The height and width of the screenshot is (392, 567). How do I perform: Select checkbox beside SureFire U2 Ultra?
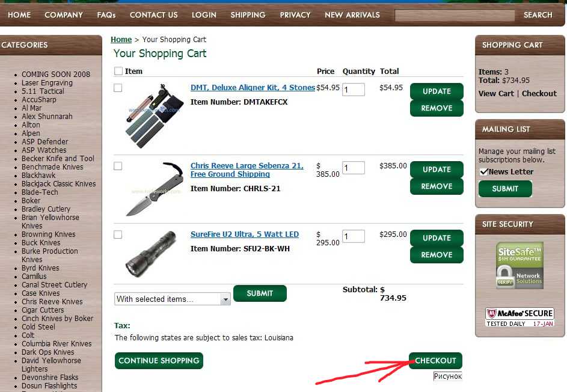point(118,234)
